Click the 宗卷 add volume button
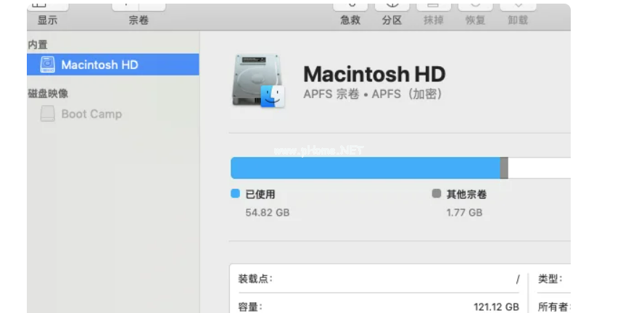 [x=138, y=6]
